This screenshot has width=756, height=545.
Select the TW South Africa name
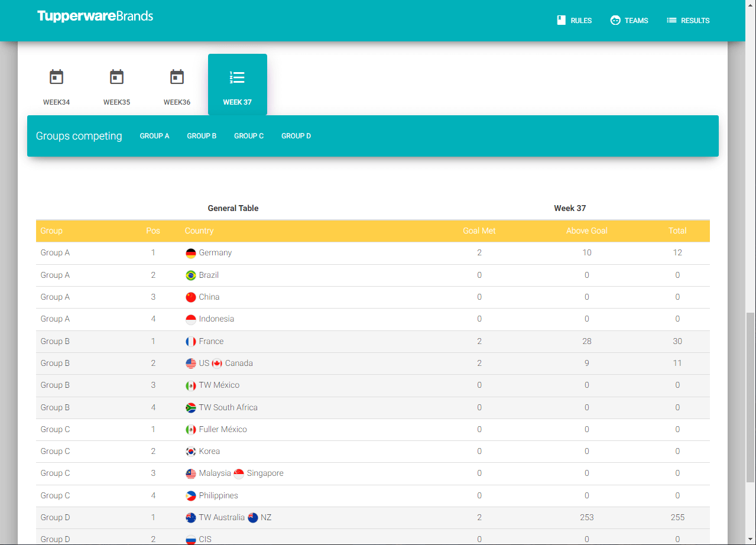point(228,408)
